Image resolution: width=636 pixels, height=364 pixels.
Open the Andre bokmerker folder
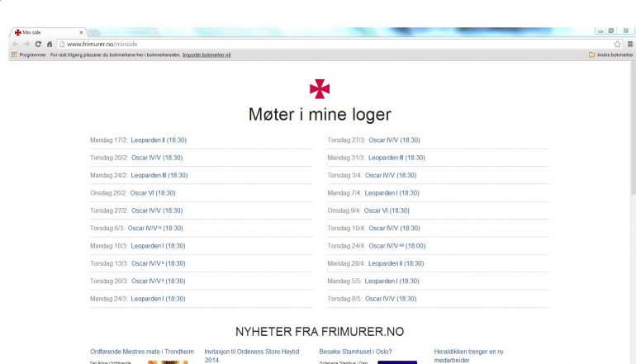coord(611,54)
